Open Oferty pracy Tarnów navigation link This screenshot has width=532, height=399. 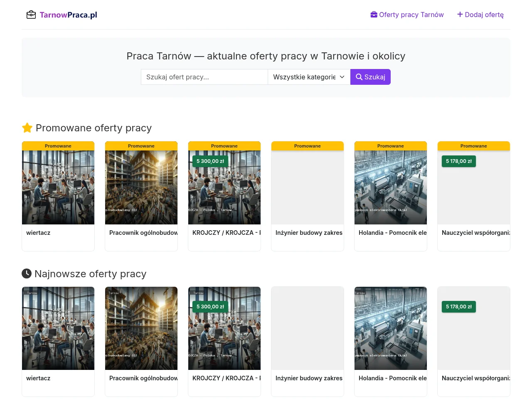[407, 15]
